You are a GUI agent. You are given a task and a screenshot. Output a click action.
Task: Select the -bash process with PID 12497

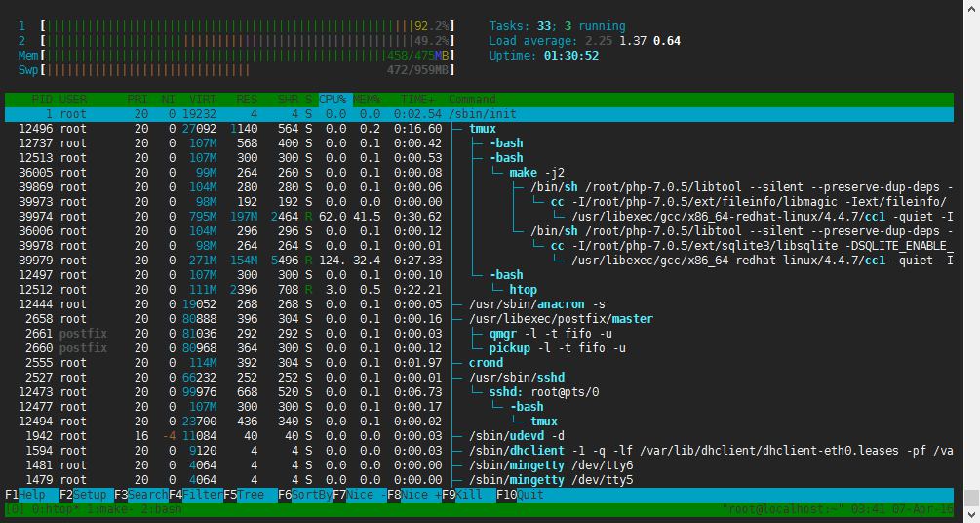pos(480,275)
